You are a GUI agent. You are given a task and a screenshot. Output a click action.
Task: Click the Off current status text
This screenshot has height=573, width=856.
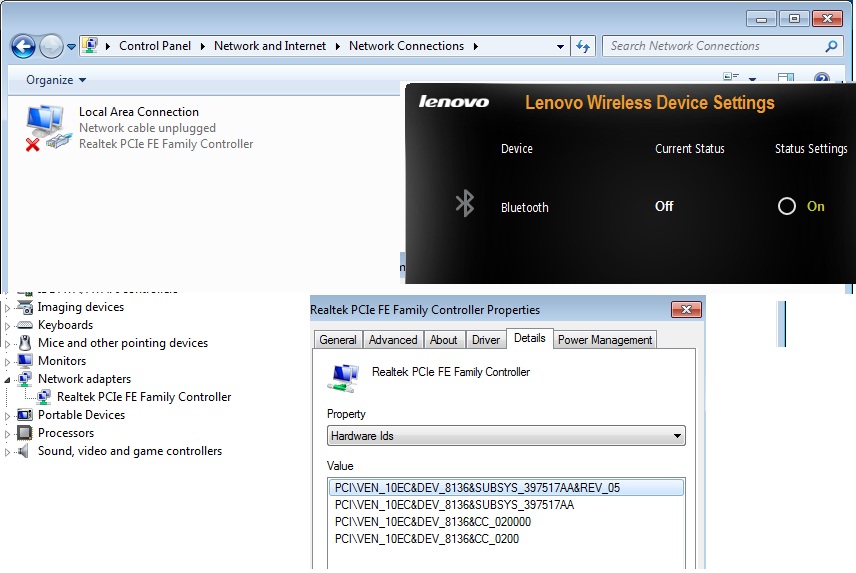pos(664,206)
